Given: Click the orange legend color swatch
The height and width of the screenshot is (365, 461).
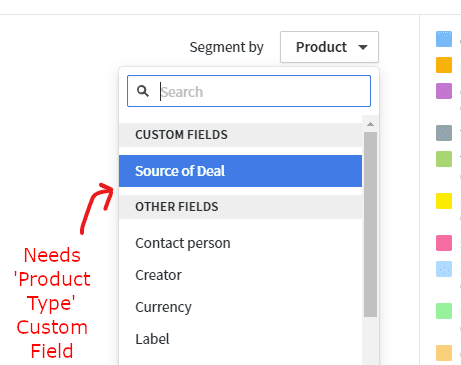Looking at the screenshot, I should (x=444, y=65).
